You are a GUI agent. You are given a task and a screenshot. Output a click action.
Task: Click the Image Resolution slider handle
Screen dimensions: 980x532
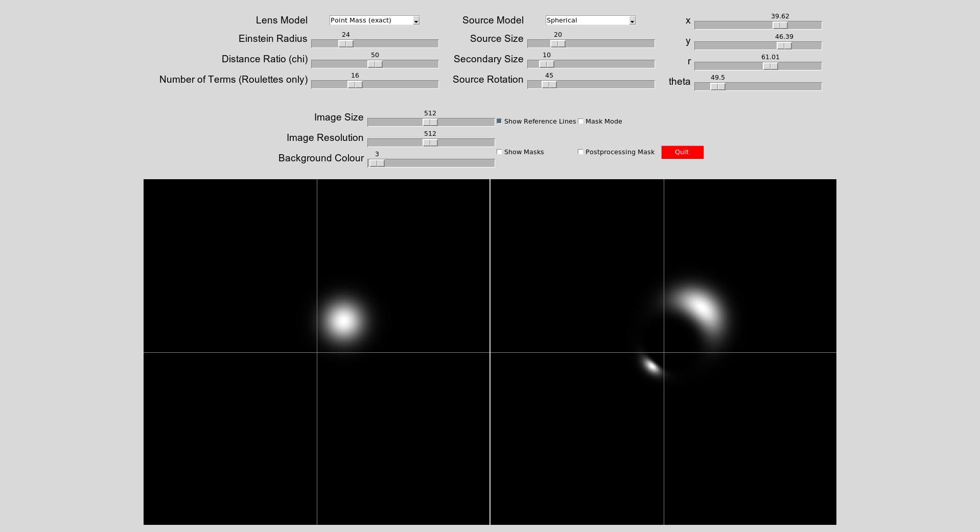[430, 143]
